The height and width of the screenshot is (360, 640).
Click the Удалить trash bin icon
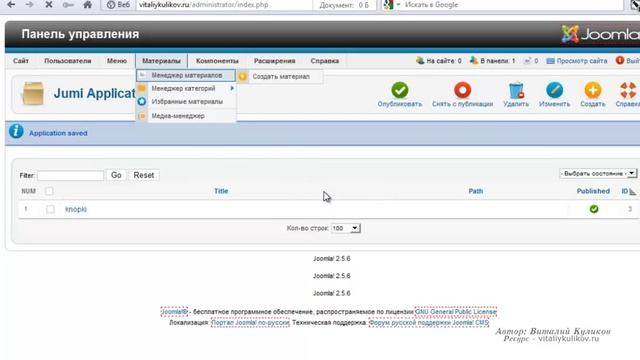pos(516,90)
